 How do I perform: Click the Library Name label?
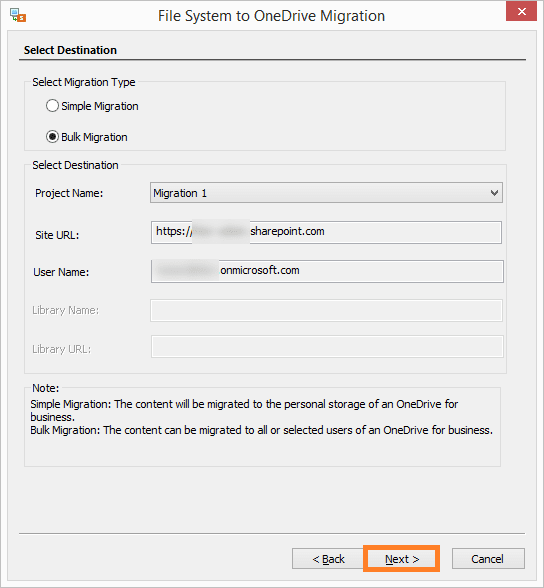coord(65,310)
